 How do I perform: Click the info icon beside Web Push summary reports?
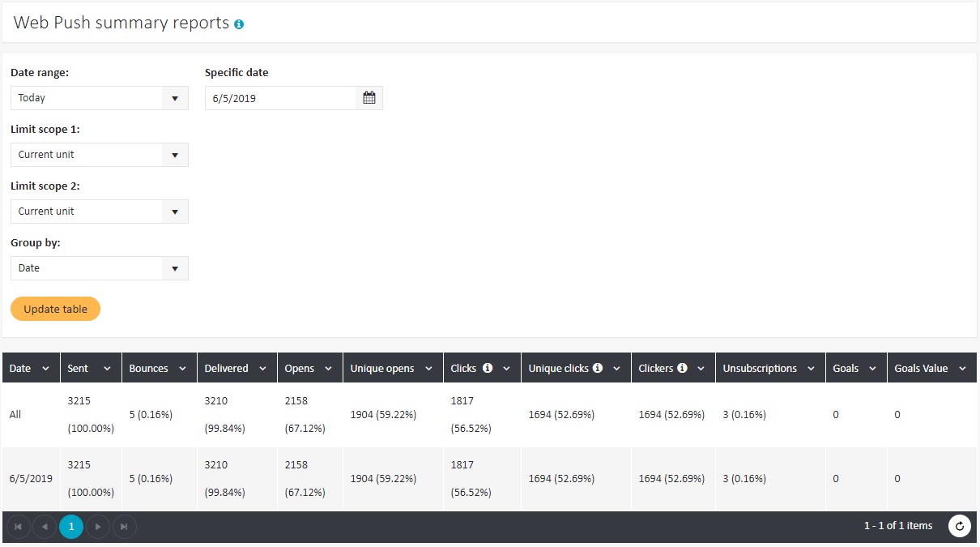click(x=239, y=24)
